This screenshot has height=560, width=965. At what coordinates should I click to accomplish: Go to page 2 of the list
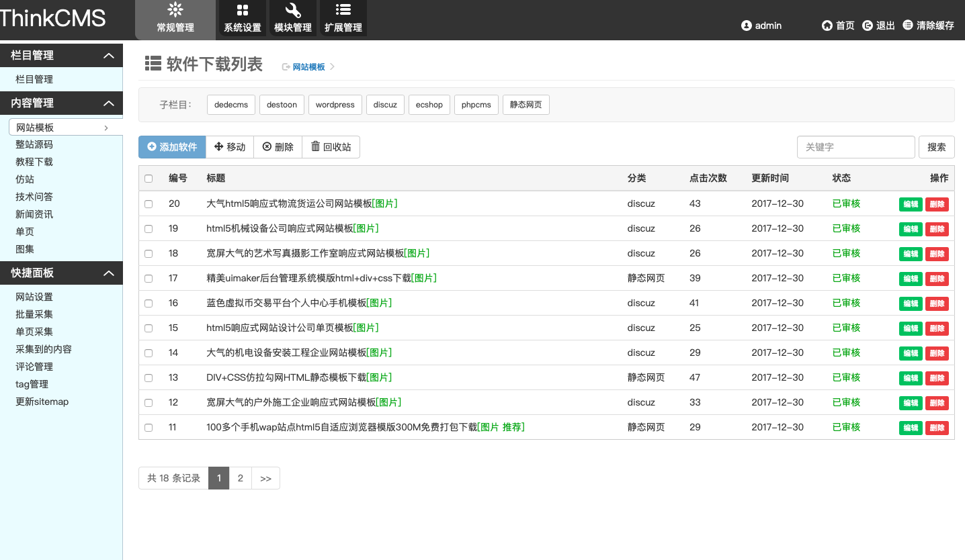click(x=240, y=478)
